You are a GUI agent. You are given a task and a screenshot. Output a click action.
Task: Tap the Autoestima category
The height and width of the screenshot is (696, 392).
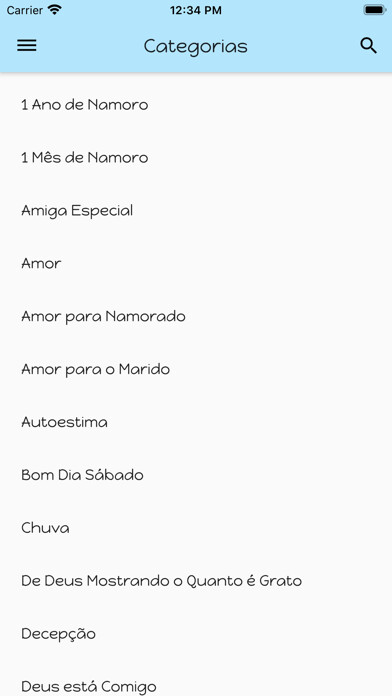[196, 422]
